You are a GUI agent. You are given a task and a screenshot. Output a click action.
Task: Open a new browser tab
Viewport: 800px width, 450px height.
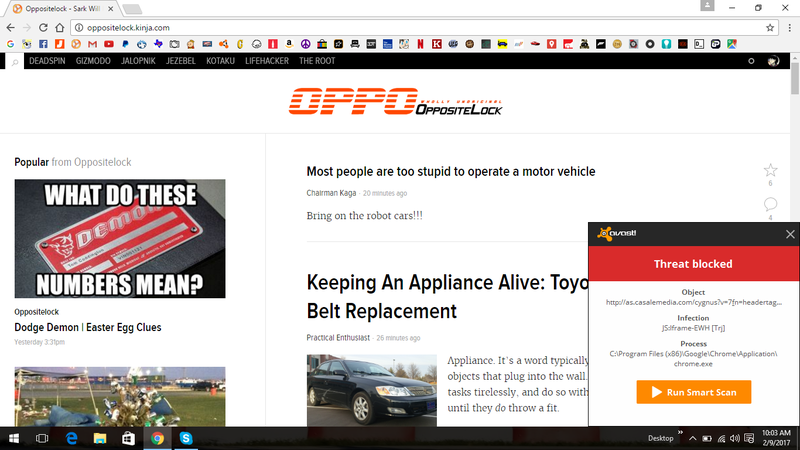coord(132,9)
